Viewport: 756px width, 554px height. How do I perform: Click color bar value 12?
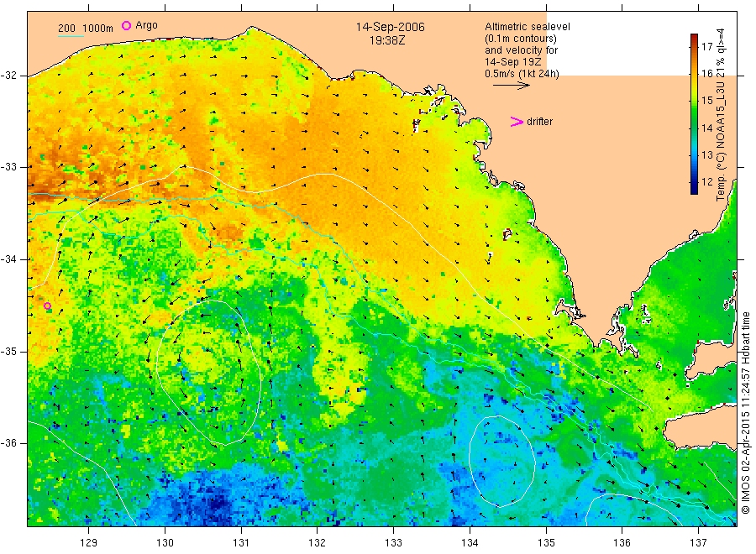coord(706,182)
